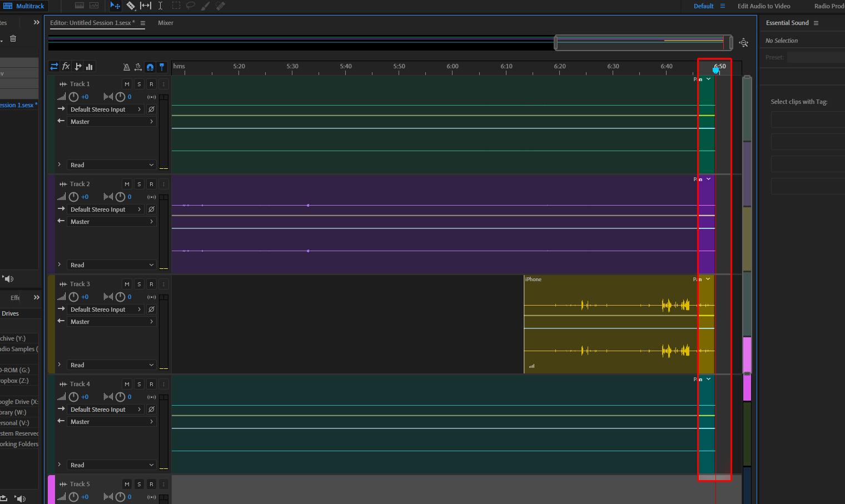Image resolution: width=845 pixels, height=504 pixels.
Task: Select the Slip tool
Action: [x=146, y=6]
